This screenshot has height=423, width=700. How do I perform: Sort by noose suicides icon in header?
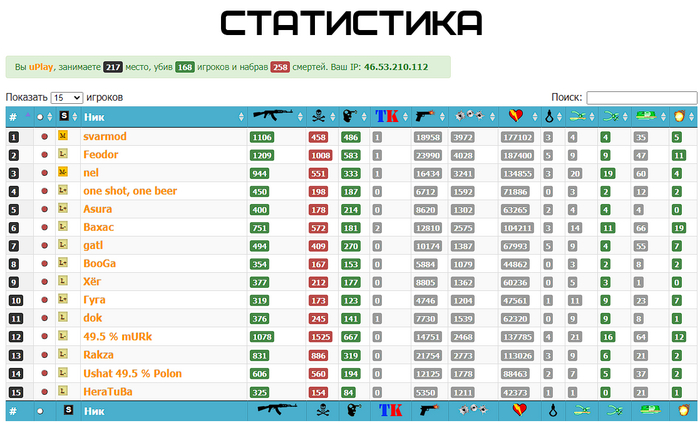(x=549, y=117)
